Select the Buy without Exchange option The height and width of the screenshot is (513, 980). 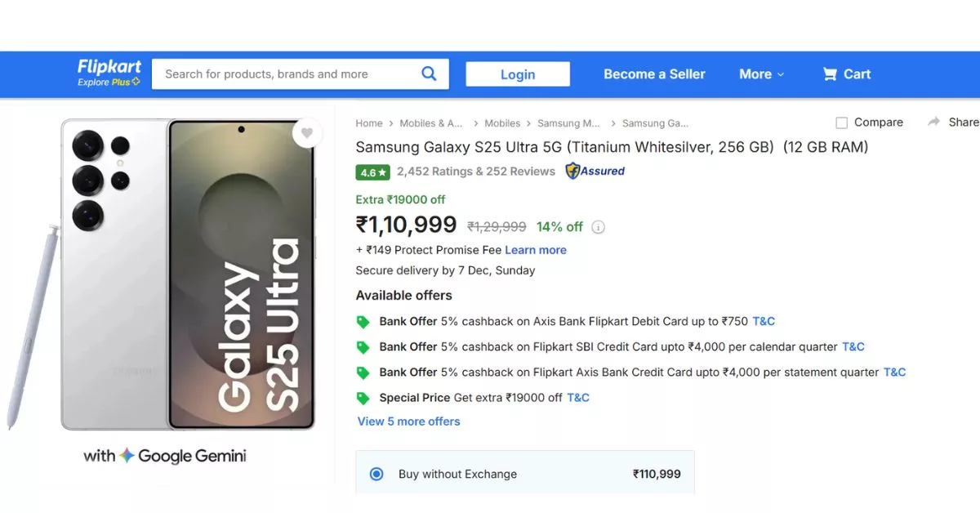(376, 474)
